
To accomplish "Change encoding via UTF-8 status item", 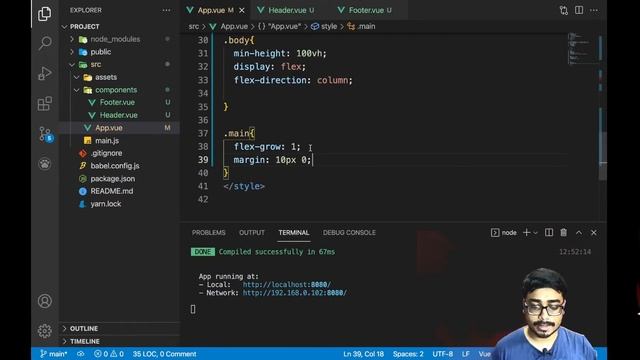I will [x=442, y=354].
